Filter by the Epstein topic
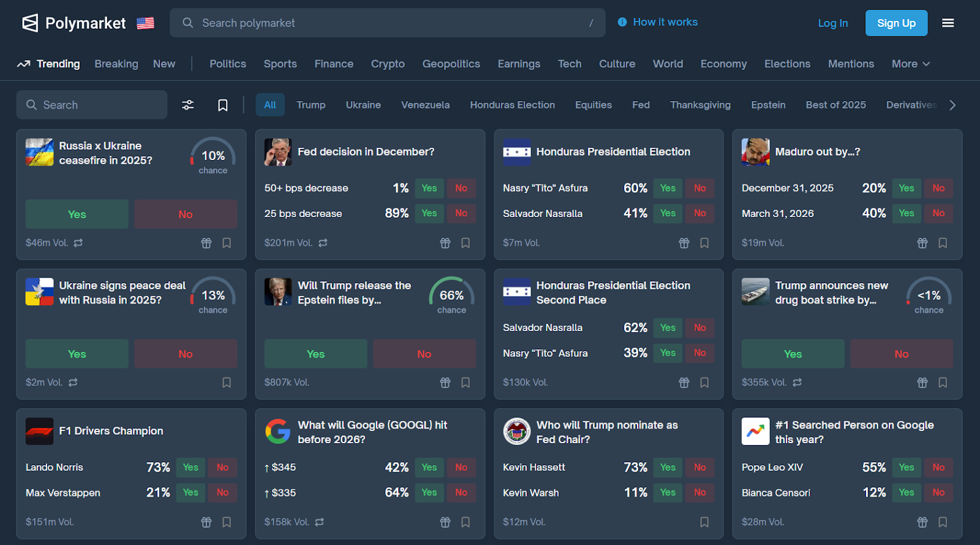 768,105
